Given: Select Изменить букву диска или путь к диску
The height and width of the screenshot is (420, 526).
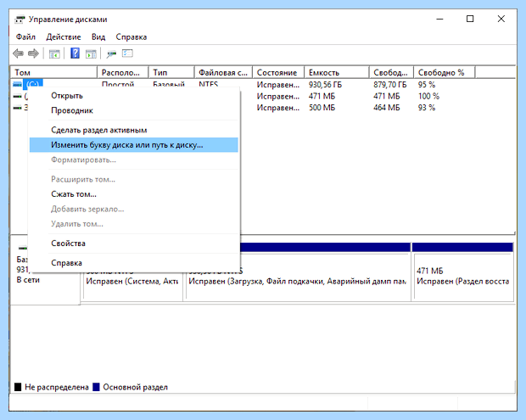Looking at the screenshot, I should (x=134, y=145).
